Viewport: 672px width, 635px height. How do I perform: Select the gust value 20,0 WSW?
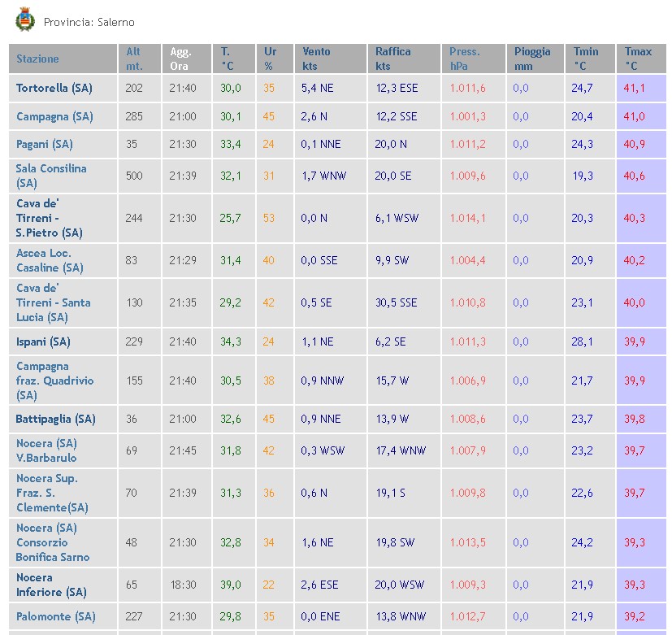[x=400, y=585]
